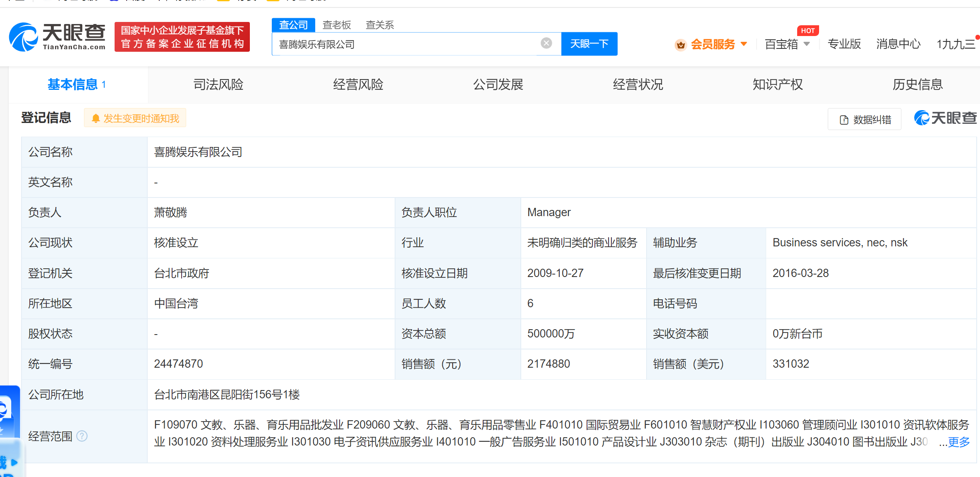Open the 基本信息 tab
This screenshot has height=477, width=980.
(78, 84)
